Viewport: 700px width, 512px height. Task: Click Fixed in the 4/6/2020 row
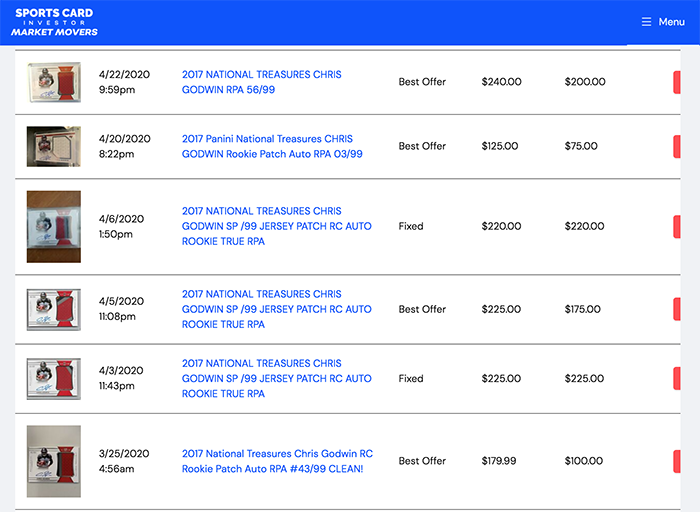[x=411, y=226]
